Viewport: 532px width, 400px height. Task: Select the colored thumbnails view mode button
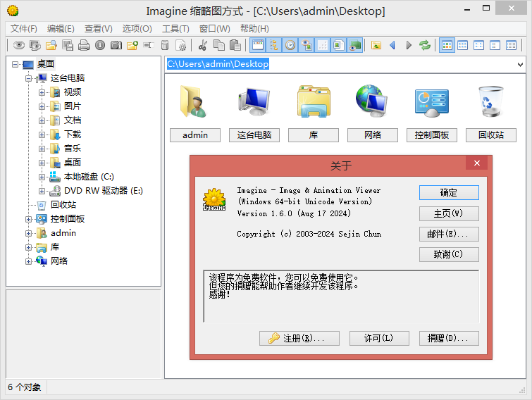[x=447, y=45]
